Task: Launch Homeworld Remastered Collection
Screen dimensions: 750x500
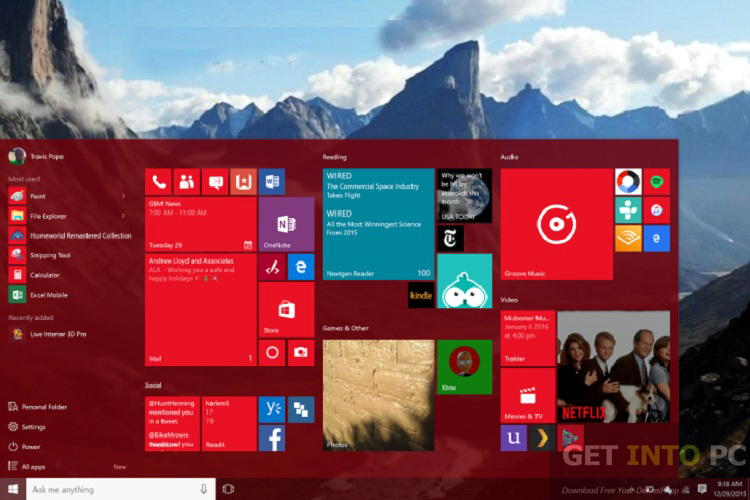Action: click(x=69, y=236)
